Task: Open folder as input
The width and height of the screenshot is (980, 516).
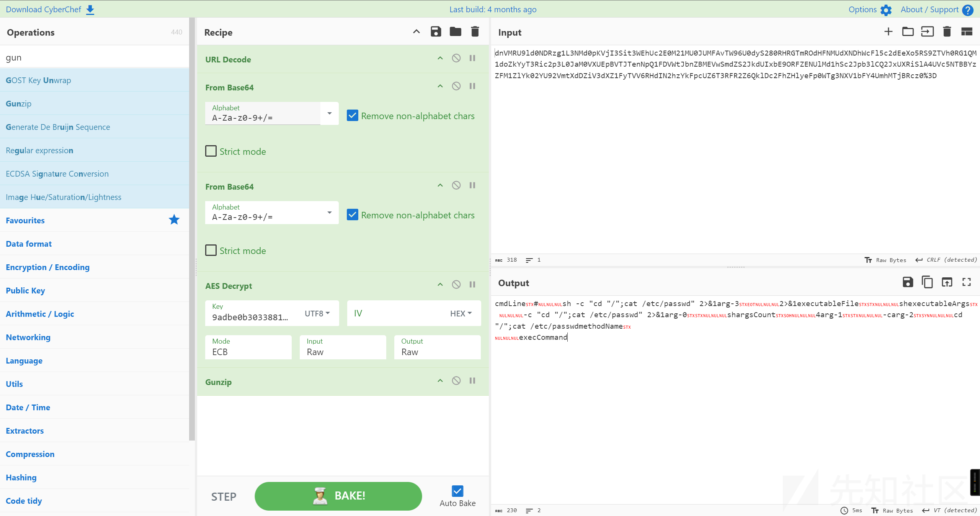Action: coord(908,32)
